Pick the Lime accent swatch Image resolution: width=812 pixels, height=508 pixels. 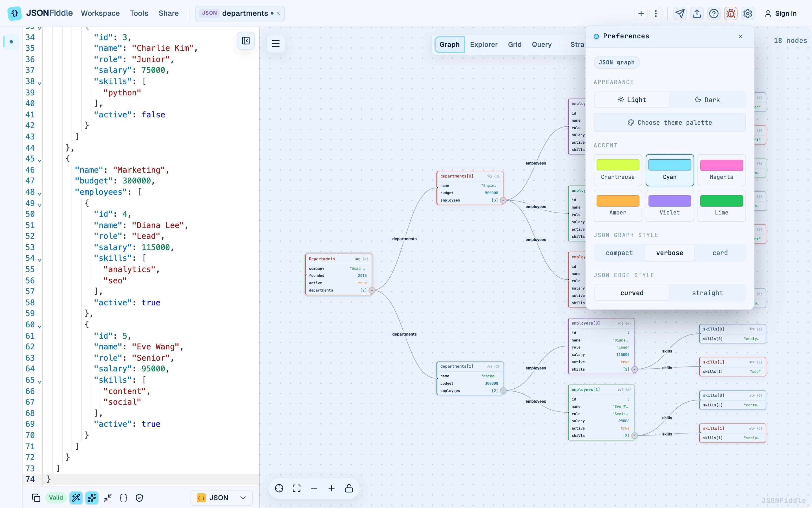[721, 206]
